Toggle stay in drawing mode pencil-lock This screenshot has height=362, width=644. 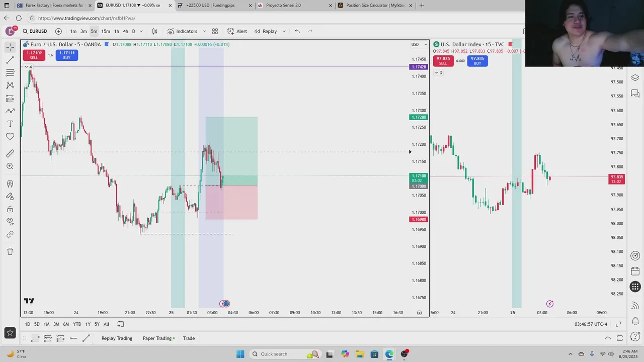pyautogui.click(x=10, y=197)
